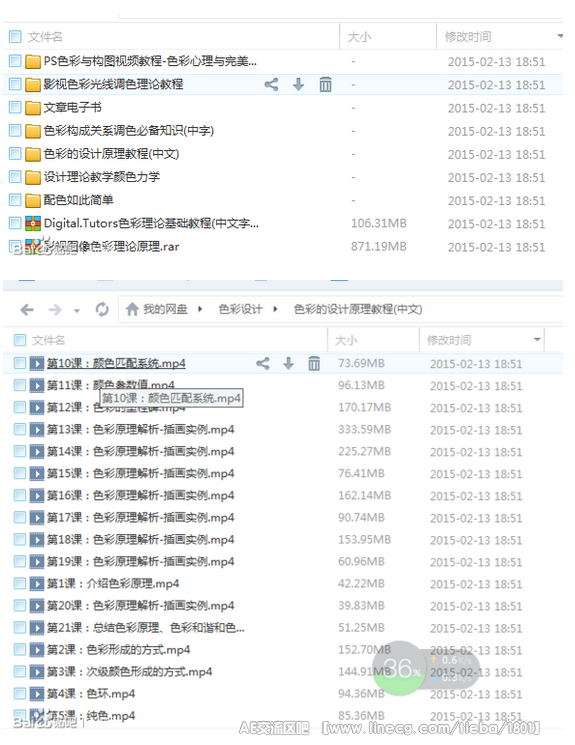The height and width of the screenshot is (745, 575).
Task: Check the 第3课 video checkbox
Action: (19, 671)
